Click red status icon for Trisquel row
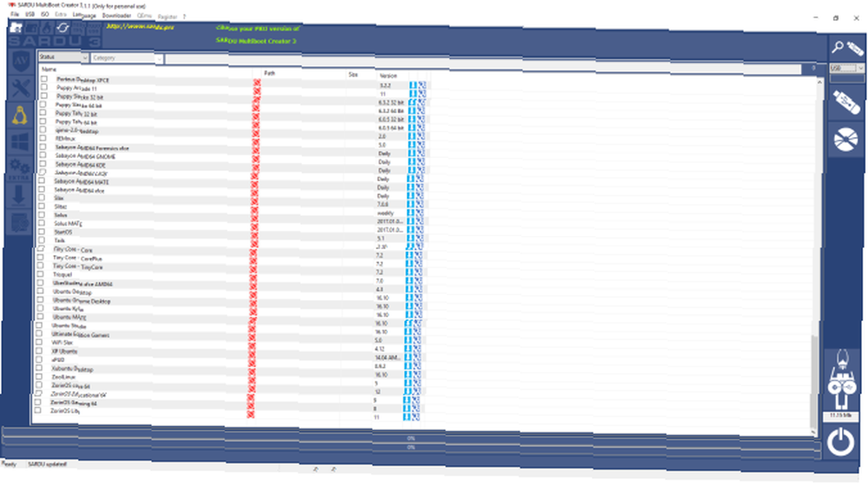 (253, 278)
